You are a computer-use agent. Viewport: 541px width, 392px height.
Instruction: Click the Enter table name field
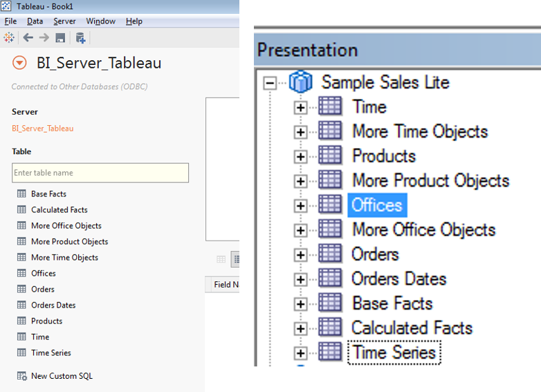(x=100, y=173)
